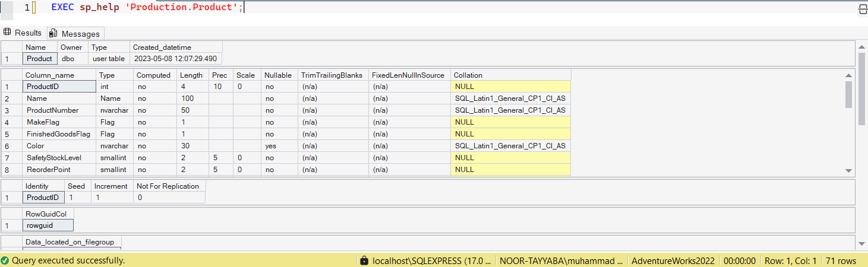
Task: Click in the EXEC sp_help query line
Action: [x=147, y=7]
